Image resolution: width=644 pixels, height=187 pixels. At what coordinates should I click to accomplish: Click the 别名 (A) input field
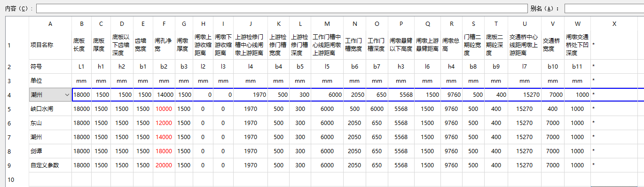[604, 8]
